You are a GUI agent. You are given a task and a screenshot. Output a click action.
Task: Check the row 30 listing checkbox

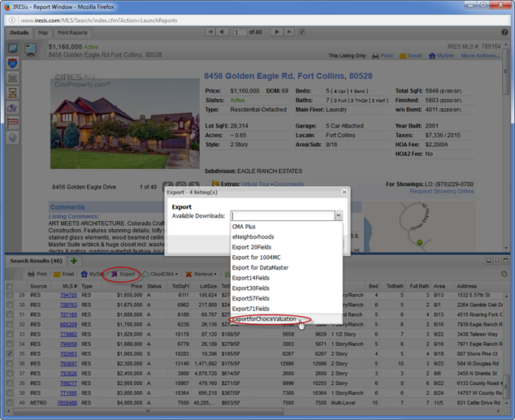[x=10, y=305]
